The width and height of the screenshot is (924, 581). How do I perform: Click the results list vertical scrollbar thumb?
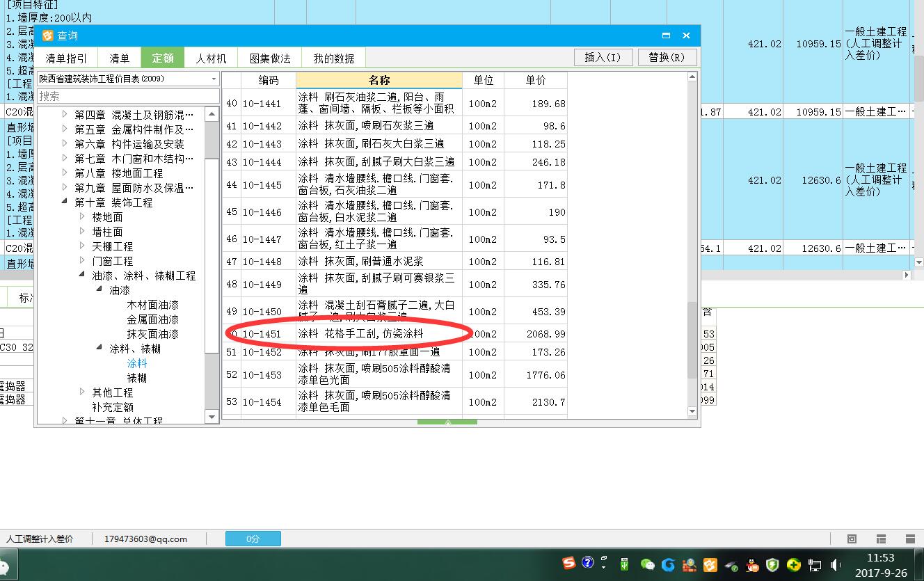(692, 340)
